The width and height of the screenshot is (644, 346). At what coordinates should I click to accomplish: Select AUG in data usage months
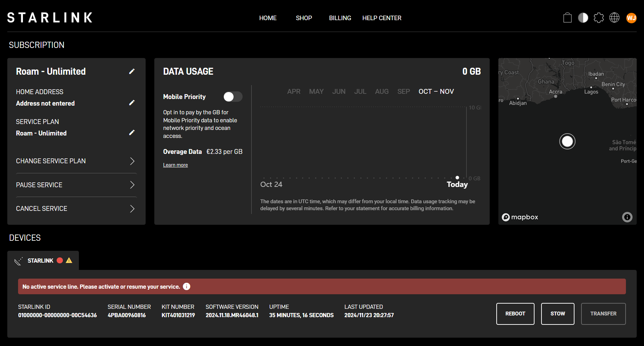point(382,91)
